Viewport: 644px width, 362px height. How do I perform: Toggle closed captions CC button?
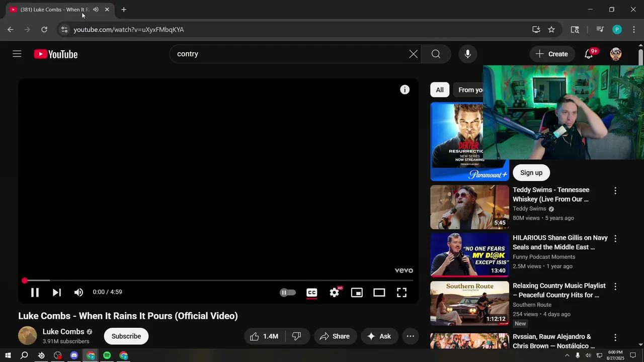312,292
